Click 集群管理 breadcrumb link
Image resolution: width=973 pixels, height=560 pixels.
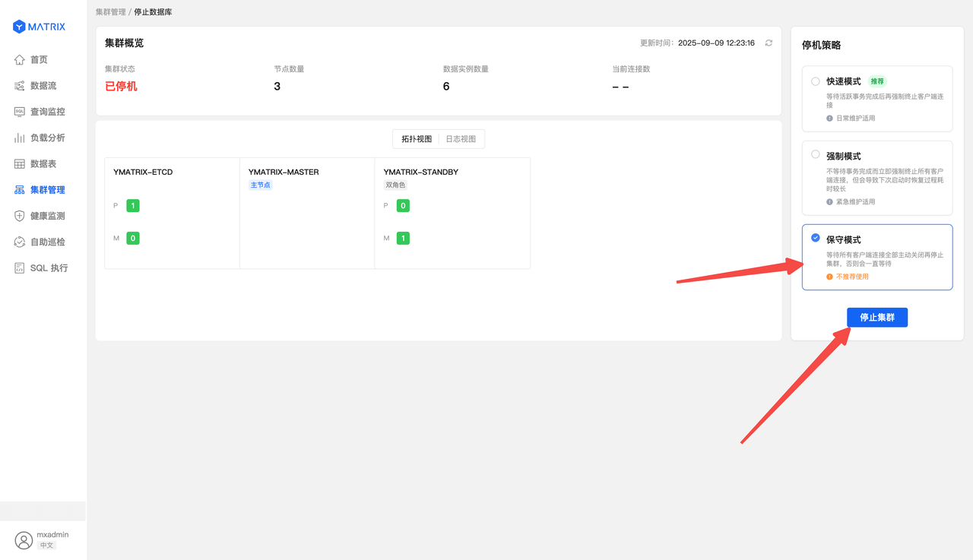[111, 12]
